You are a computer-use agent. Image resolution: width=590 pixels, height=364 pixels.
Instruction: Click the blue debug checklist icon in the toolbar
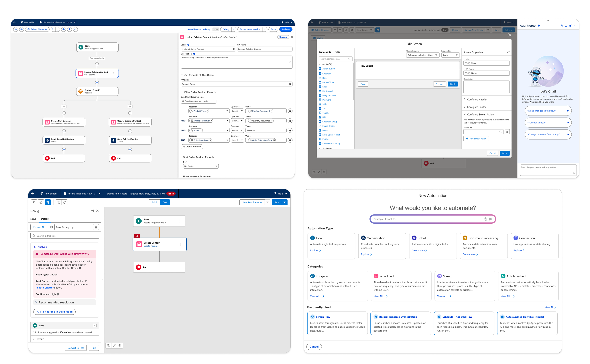[x=48, y=202]
